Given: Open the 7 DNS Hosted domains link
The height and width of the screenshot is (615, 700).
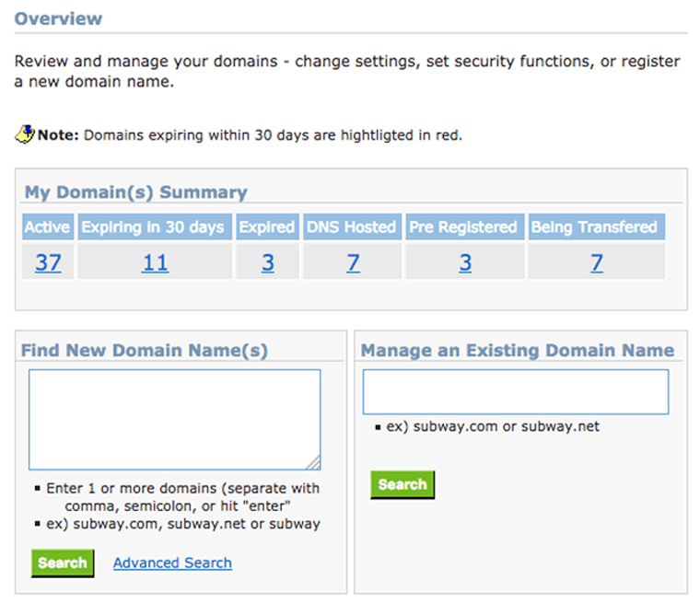Looking at the screenshot, I should (353, 262).
